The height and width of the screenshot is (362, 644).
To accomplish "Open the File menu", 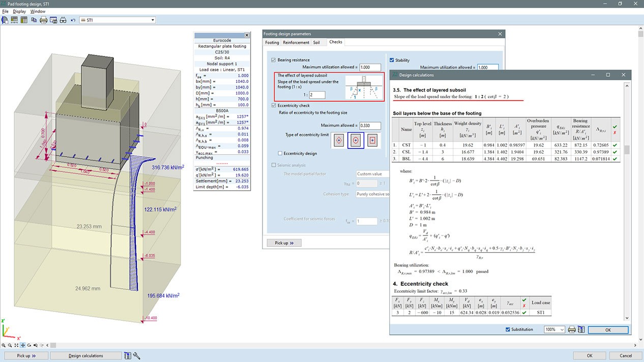I will (x=5, y=11).
